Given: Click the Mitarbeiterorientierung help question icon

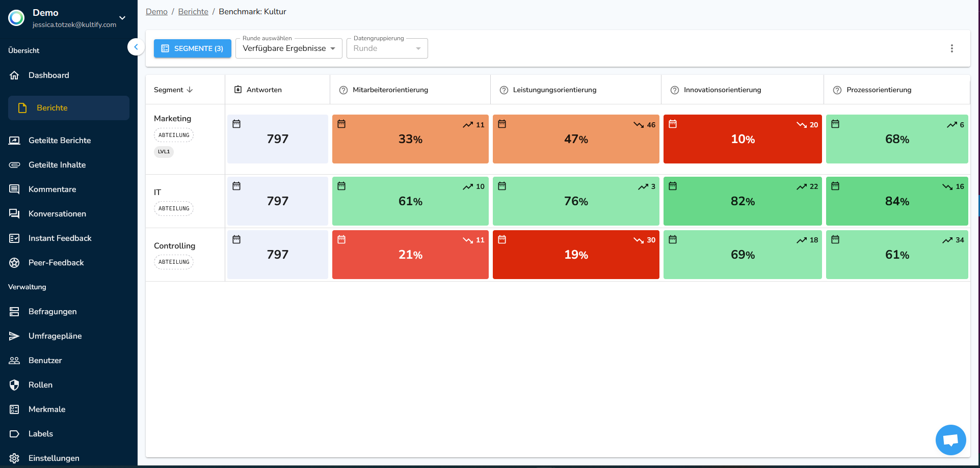Looking at the screenshot, I should 343,90.
